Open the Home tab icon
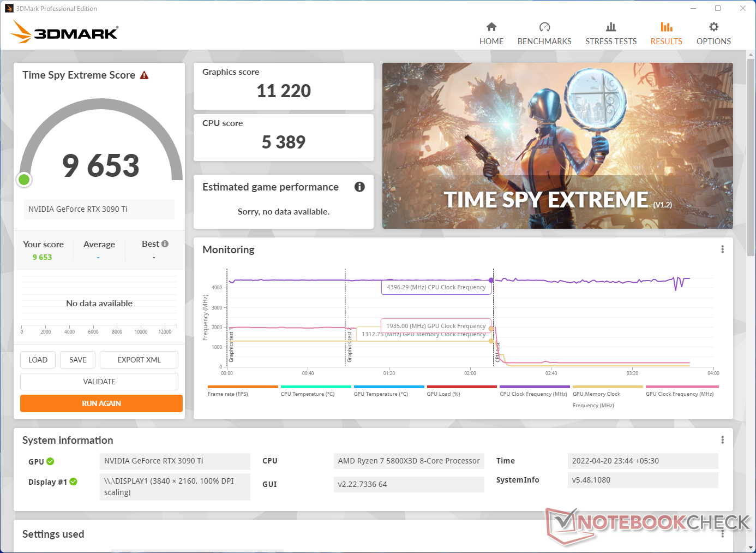The height and width of the screenshot is (553, 756). (x=491, y=27)
